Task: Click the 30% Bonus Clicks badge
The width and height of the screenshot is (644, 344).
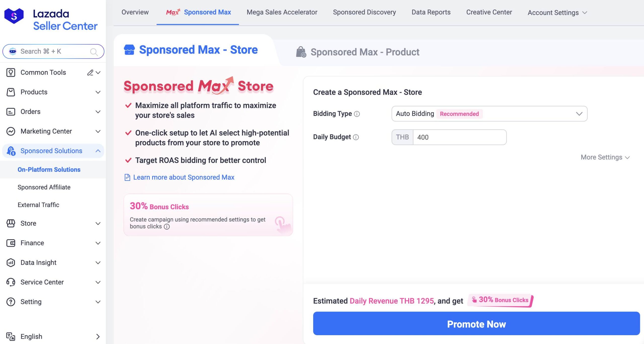Action: coord(500,300)
